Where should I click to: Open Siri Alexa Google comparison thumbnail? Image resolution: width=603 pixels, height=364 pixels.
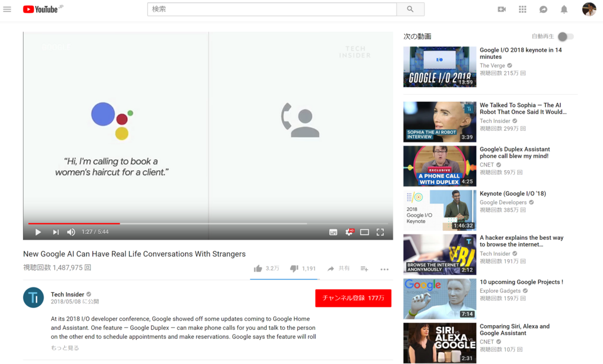[x=439, y=343]
